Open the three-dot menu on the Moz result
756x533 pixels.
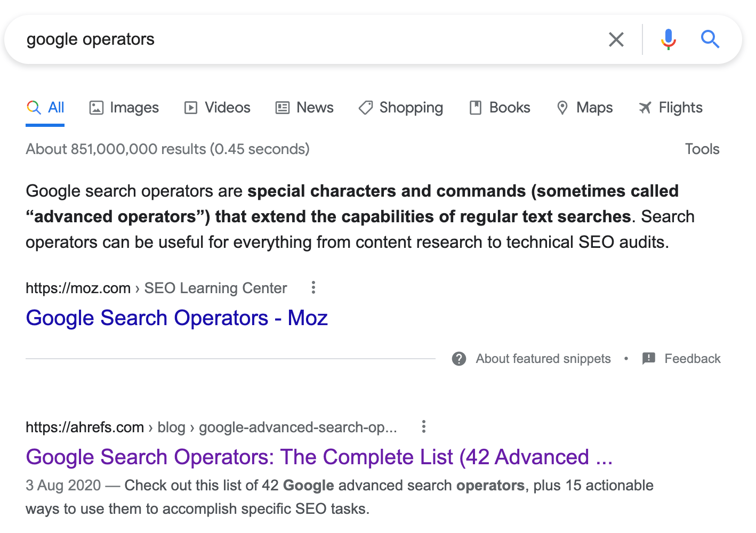pyautogui.click(x=313, y=288)
